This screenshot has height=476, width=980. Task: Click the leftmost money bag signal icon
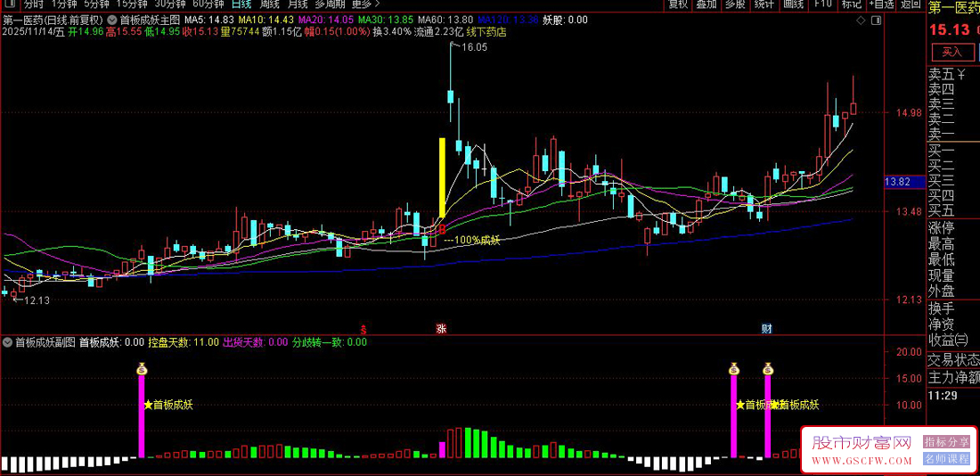point(142,369)
